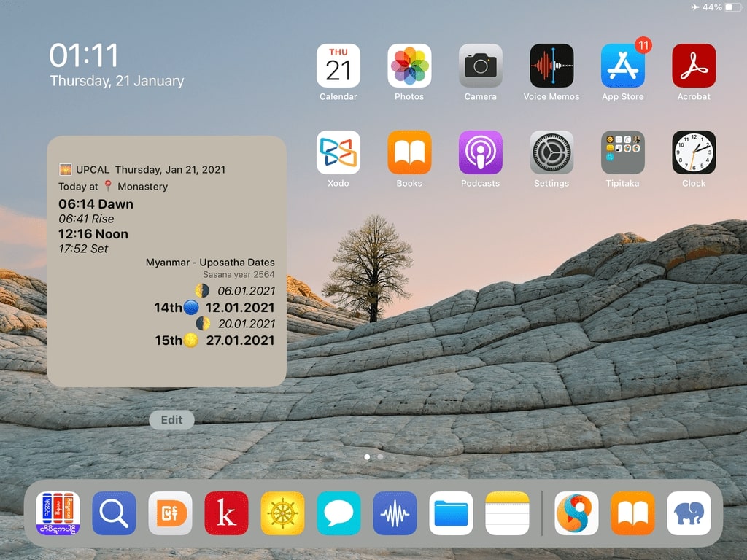Open the blue waveform app in dock

pos(395,513)
